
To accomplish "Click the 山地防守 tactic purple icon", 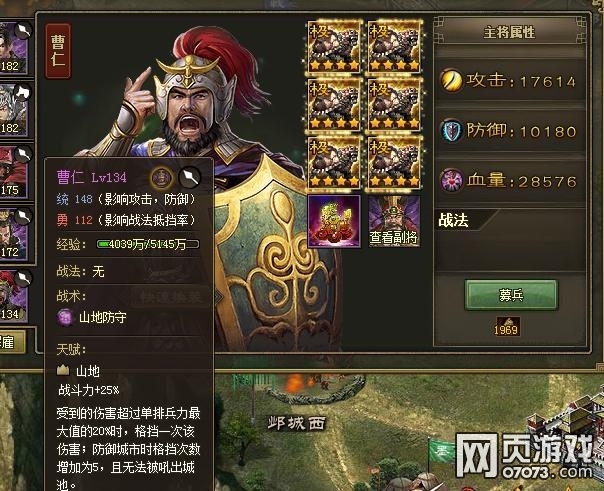I will pos(65,317).
